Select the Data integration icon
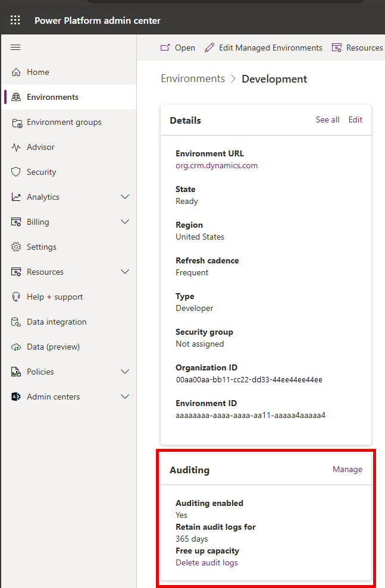This screenshot has height=588, width=385. click(15, 322)
